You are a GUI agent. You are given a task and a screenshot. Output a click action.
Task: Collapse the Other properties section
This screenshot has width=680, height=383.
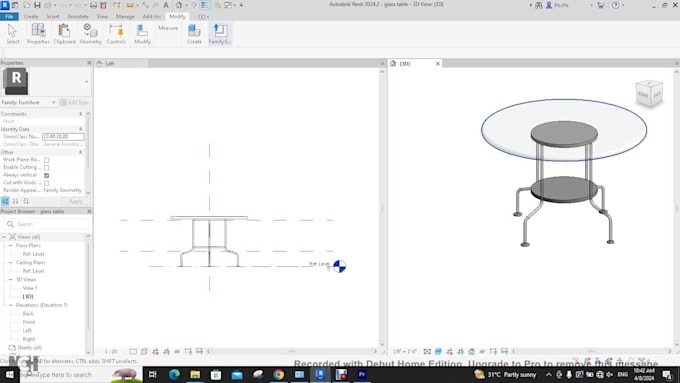81,152
